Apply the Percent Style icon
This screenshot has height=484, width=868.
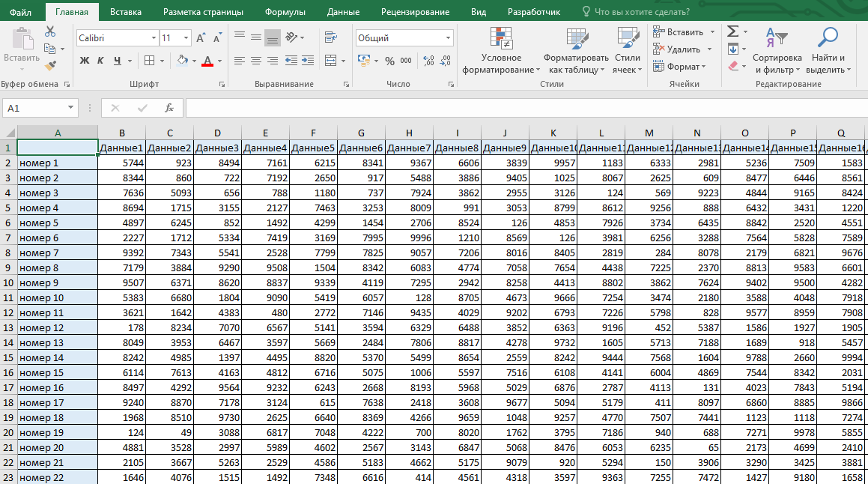point(389,61)
